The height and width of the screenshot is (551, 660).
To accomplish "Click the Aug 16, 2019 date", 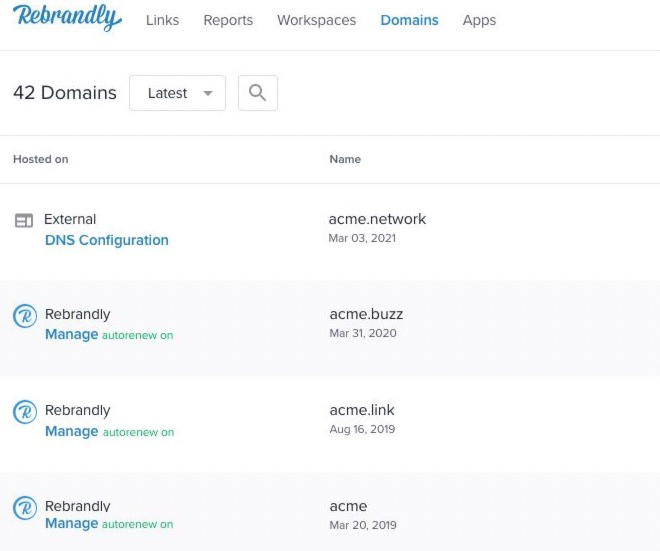I will (x=362, y=429).
